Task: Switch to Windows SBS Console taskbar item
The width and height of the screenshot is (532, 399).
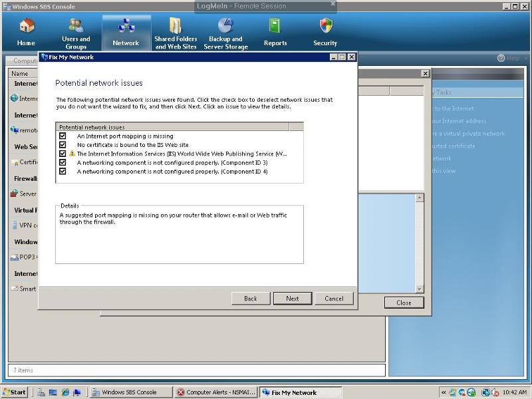Action: tap(131, 392)
